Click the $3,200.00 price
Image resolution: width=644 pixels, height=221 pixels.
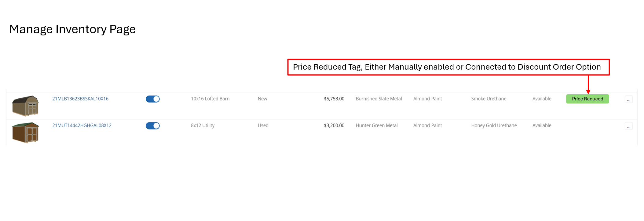tap(334, 126)
